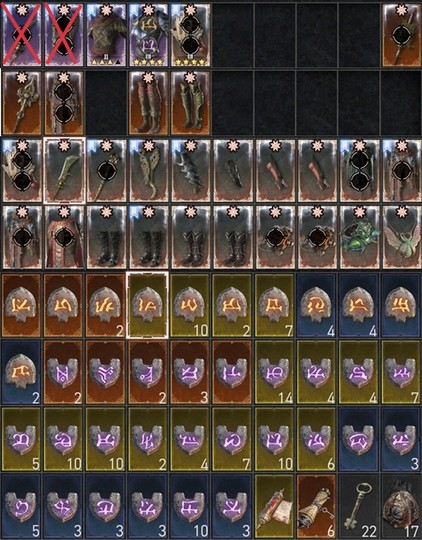The image size is (422, 540).
Task: Click the highlighted green curved sword
Action: 64,170
